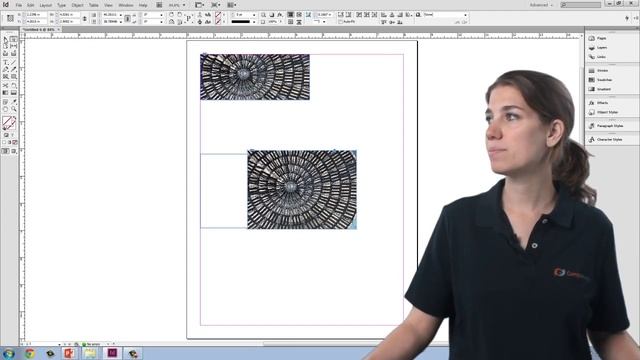Open the Screen Mode dropdown

[x=215, y=5]
